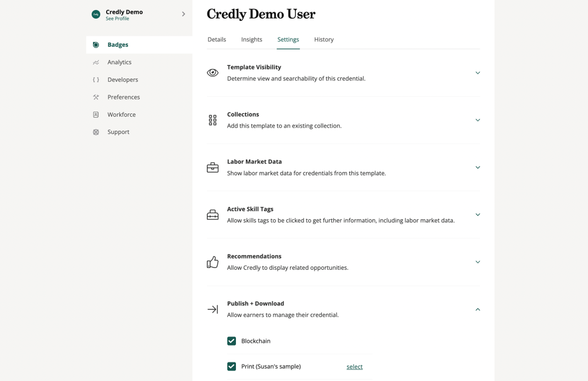Screen dimensions: 588x381
Task: Switch to the History tab
Action: 324,39
